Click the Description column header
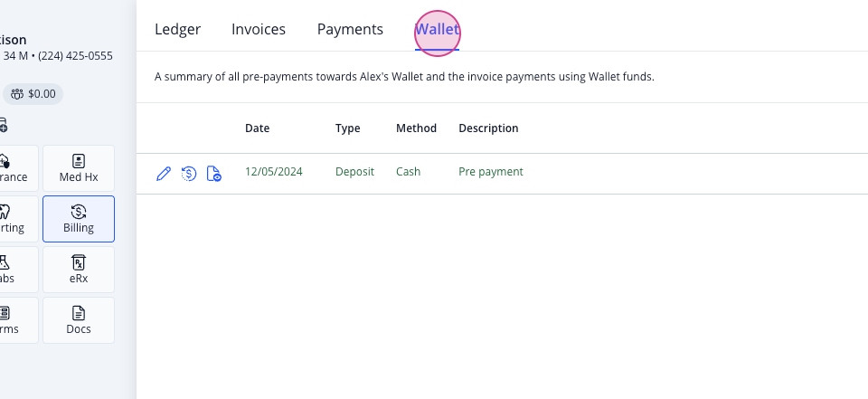 pyautogui.click(x=489, y=128)
